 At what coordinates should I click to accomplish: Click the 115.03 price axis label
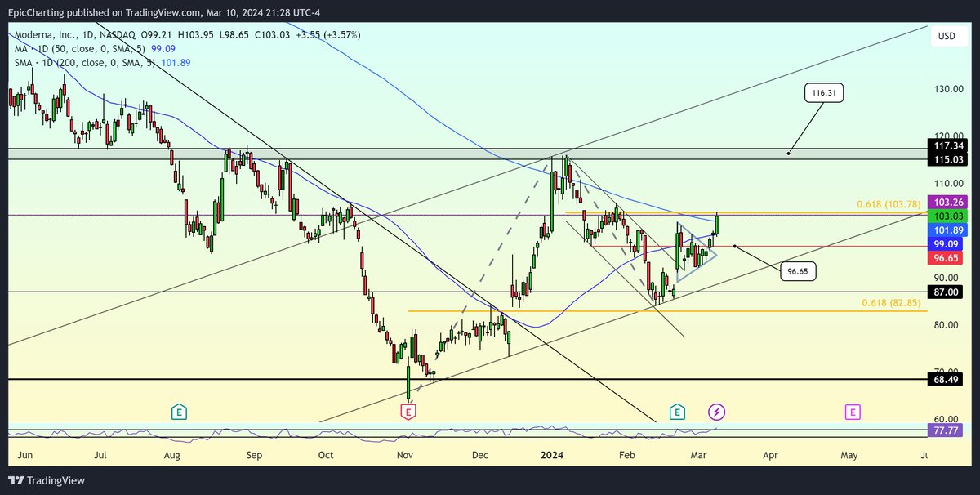pos(947,158)
